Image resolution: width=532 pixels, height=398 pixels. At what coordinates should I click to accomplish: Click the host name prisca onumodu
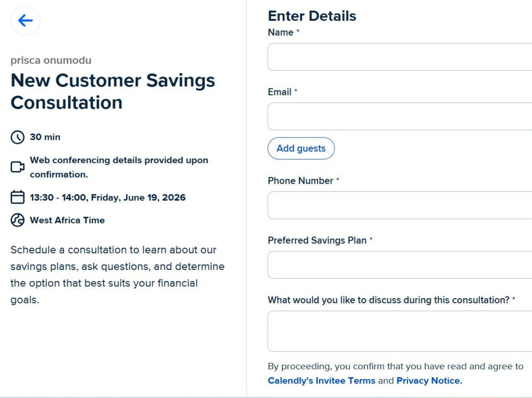click(51, 61)
